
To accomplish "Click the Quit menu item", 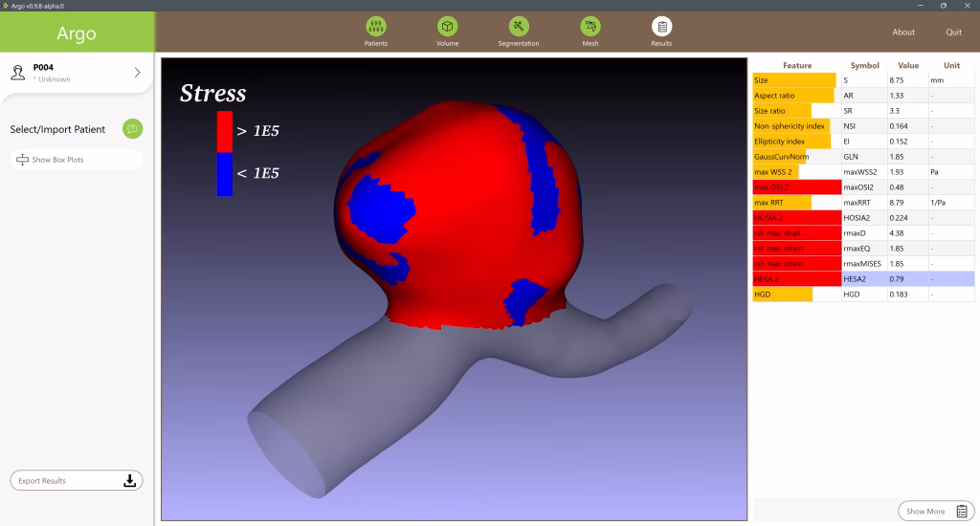I will 954,32.
